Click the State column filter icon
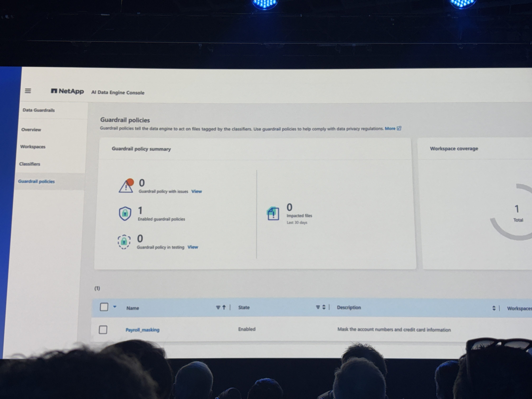The height and width of the screenshot is (399, 532). coord(318,307)
